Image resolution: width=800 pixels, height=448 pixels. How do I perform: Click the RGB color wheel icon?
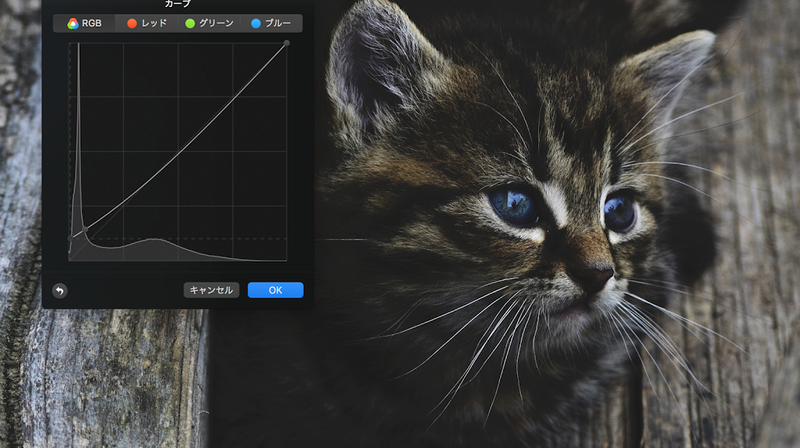coord(73,23)
